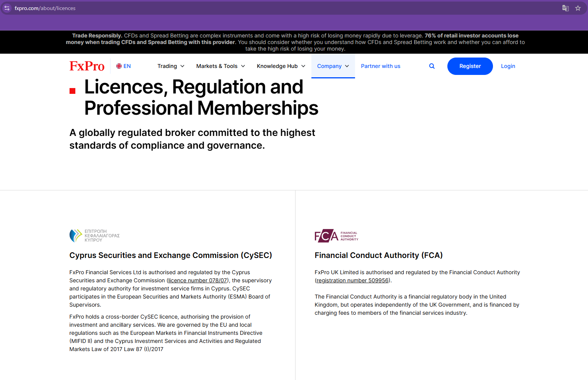Open site information icon in address bar

tap(7, 8)
